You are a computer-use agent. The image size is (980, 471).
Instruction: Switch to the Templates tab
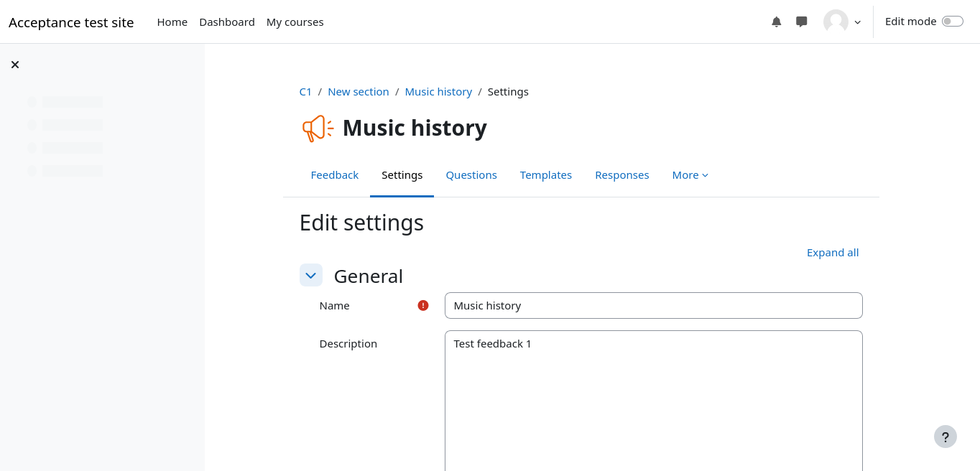546,175
